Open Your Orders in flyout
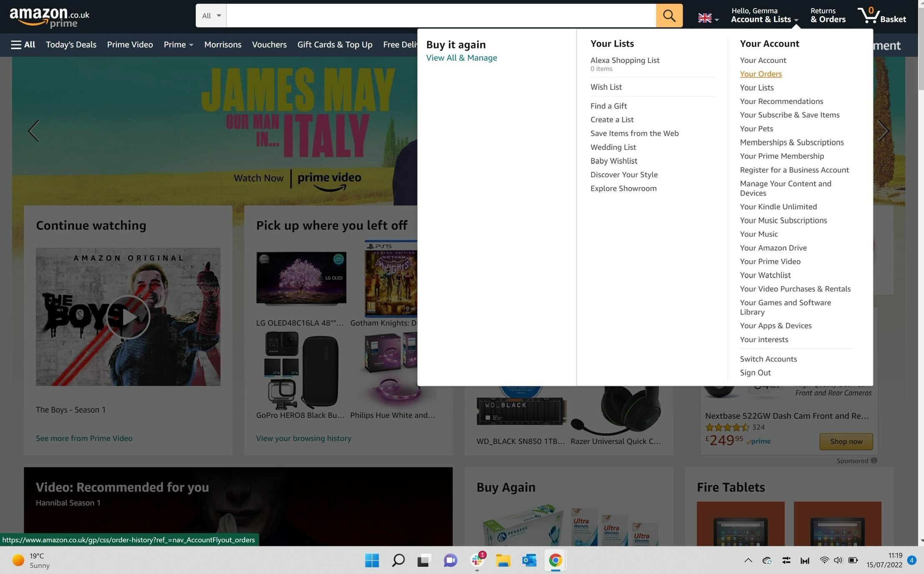 761,74
